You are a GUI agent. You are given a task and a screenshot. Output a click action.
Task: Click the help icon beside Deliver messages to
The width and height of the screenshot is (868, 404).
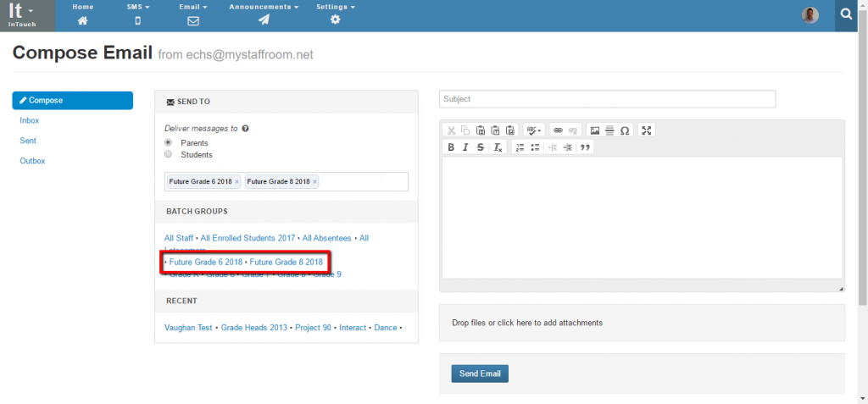tap(245, 129)
